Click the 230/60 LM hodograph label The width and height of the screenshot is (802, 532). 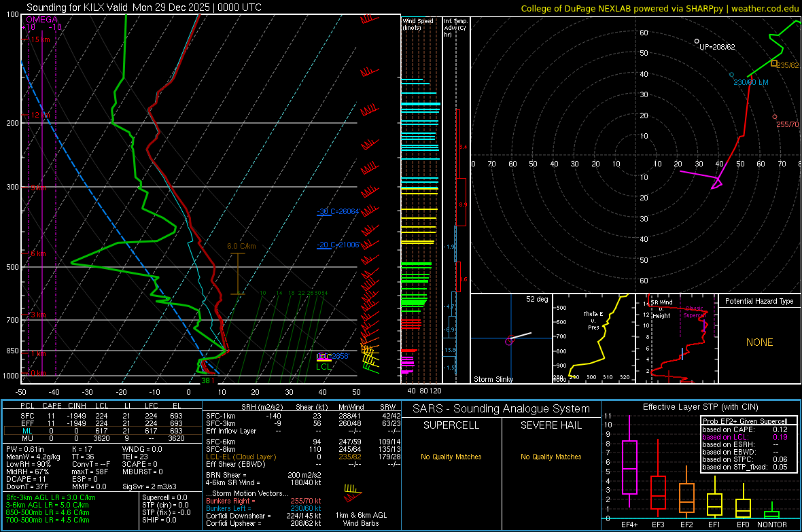[751, 82]
